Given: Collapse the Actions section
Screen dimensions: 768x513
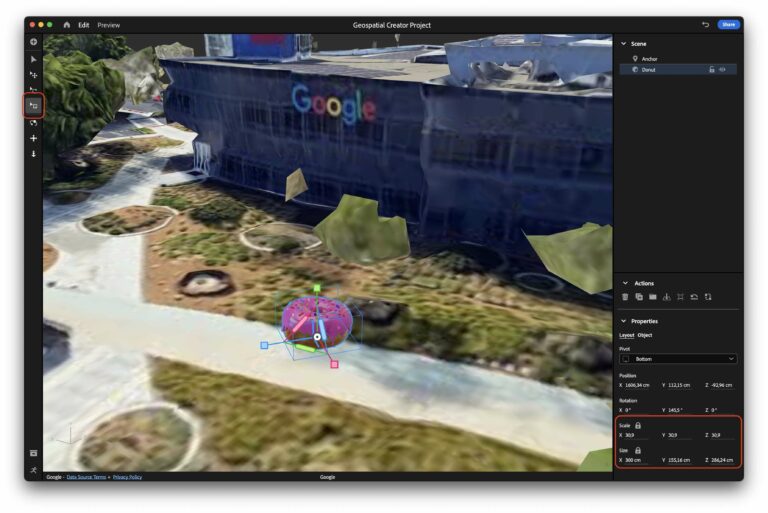Looking at the screenshot, I should pos(625,283).
